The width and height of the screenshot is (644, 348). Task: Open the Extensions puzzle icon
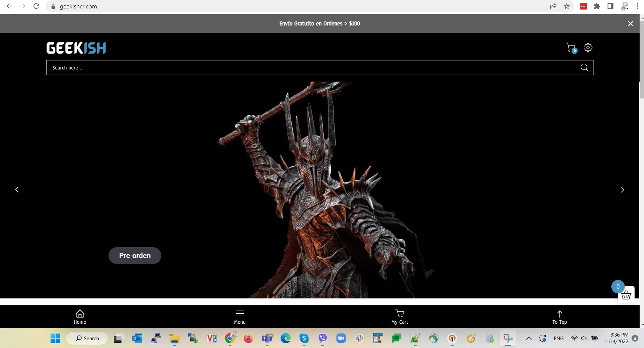(597, 6)
